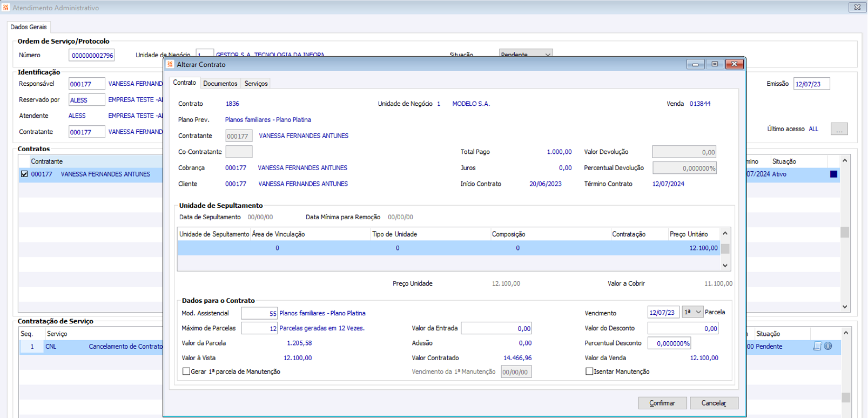Click the Vencimento da 1ª Manutenção date field
The image size is (868, 419).
516,371
